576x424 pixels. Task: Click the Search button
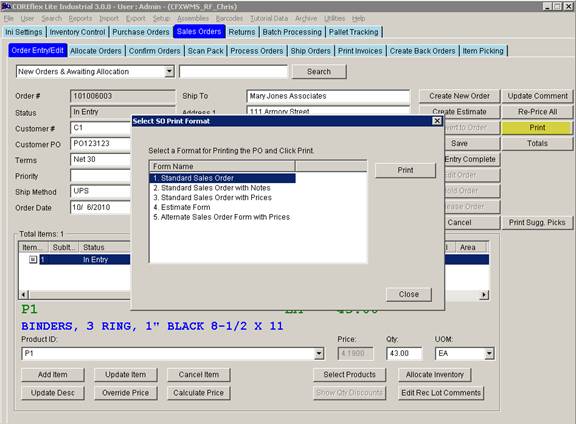319,71
